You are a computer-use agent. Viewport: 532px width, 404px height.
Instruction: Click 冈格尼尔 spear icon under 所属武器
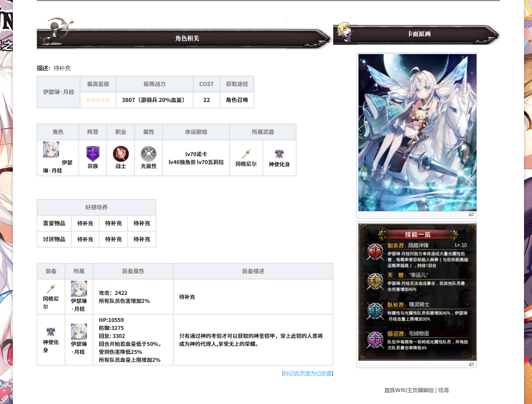click(246, 154)
